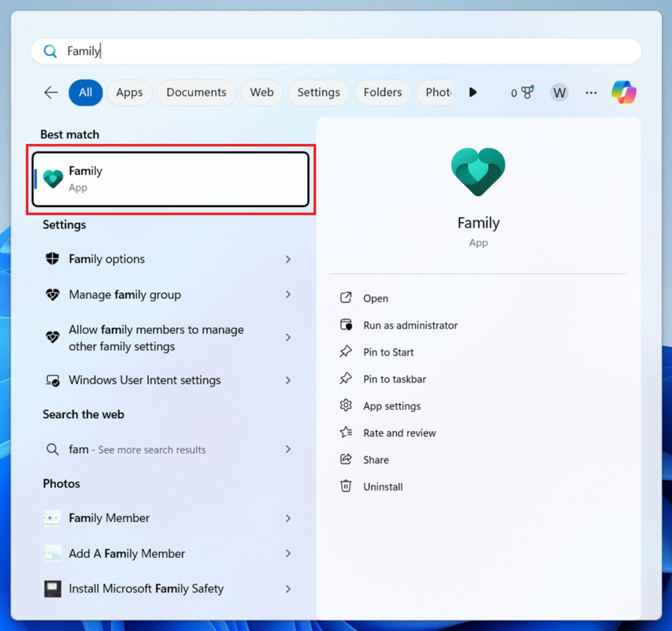Open the Install Microsoft Family Safety thumbnail
Screen dimensions: 672x631
[52, 589]
